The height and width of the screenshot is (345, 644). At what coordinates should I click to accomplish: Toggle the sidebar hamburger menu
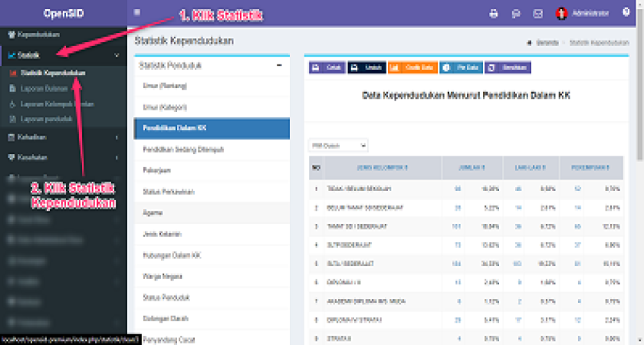click(x=136, y=12)
